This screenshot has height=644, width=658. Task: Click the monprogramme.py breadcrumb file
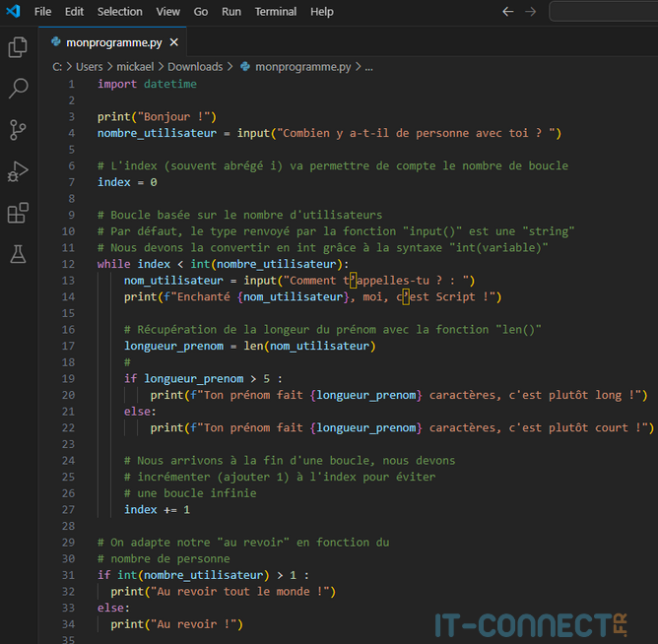(x=301, y=67)
